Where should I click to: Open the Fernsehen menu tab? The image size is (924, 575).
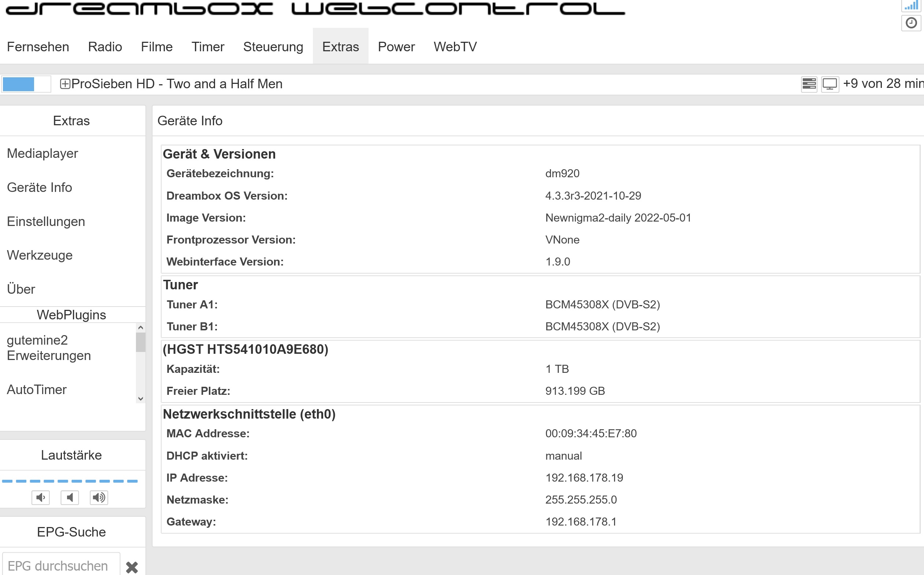coord(38,47)
